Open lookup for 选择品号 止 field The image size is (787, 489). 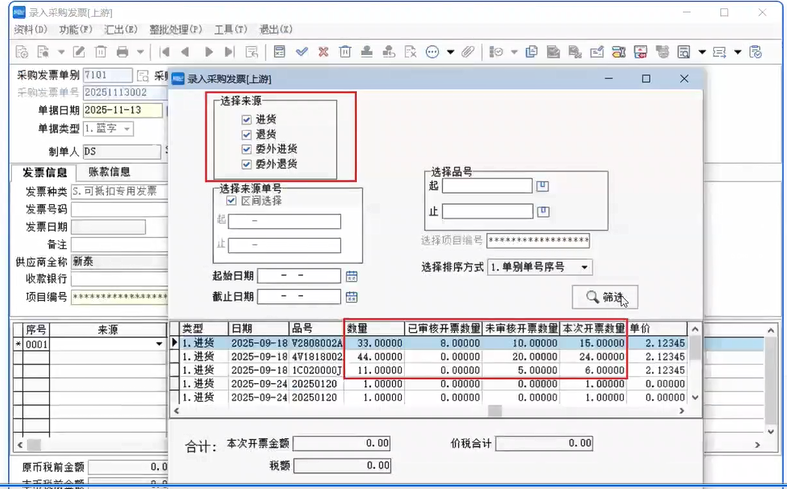[x=543, y=211]
